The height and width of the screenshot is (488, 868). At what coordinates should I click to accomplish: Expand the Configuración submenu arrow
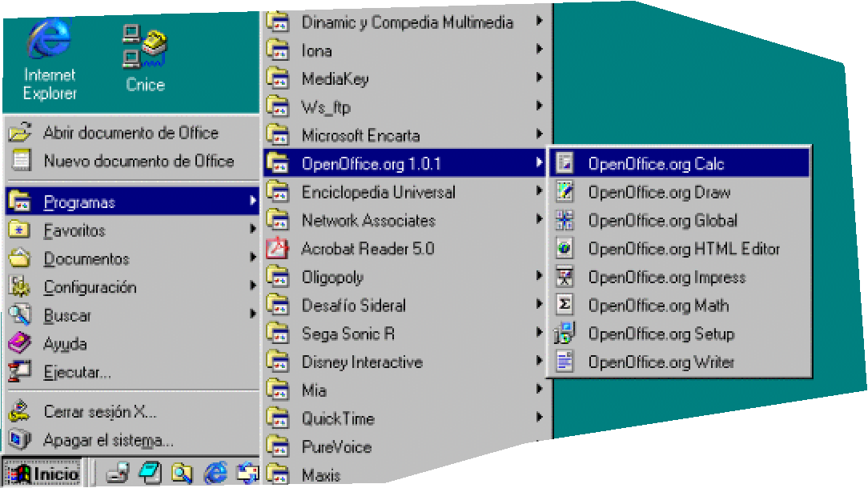tap(252, 287)
